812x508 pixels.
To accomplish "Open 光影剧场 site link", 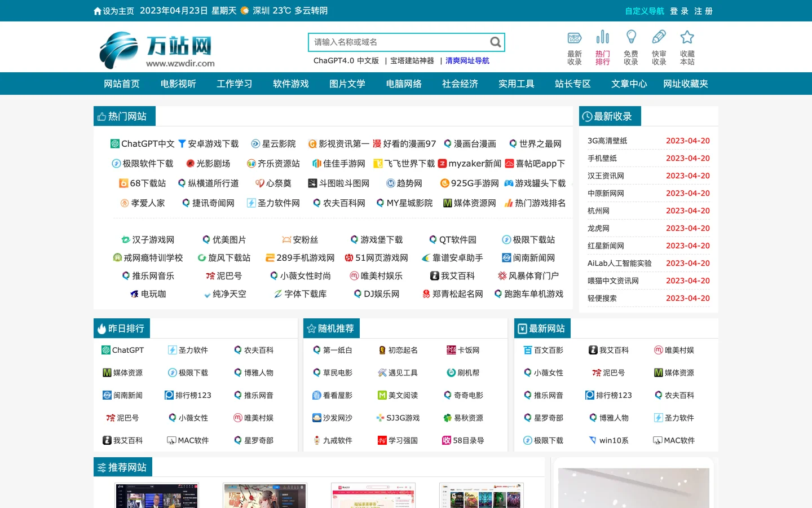I will (x=208, y=164).
